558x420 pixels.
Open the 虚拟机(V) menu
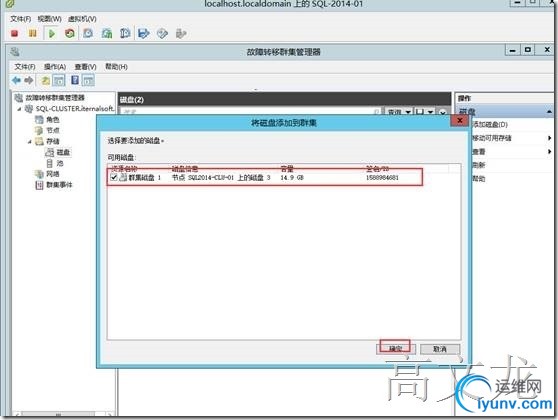point(82,19)
